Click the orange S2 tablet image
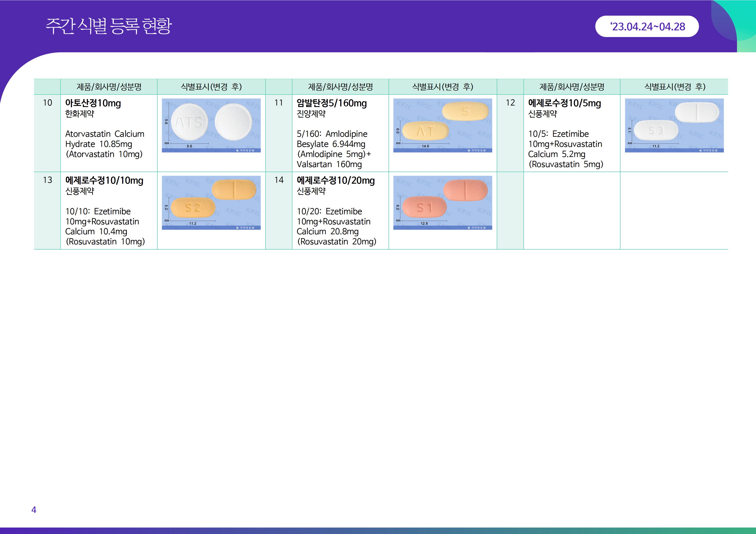The width and height of the screenshot is (756, 534). (x=193, y=208)
